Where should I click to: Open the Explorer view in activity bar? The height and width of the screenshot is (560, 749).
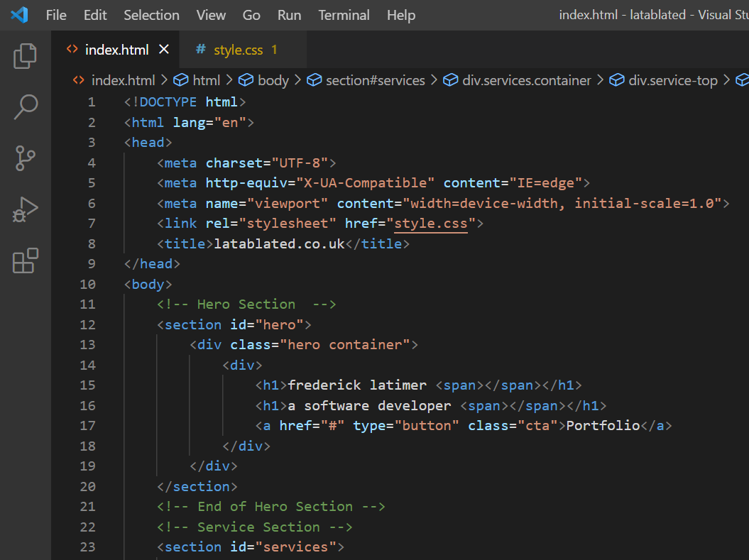(26, 56)
